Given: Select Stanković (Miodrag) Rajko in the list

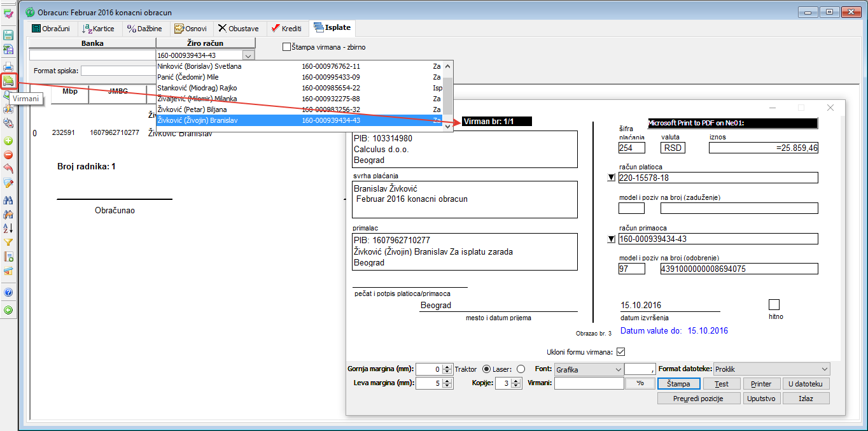Looking at the screenshot, I should point(197,88).
